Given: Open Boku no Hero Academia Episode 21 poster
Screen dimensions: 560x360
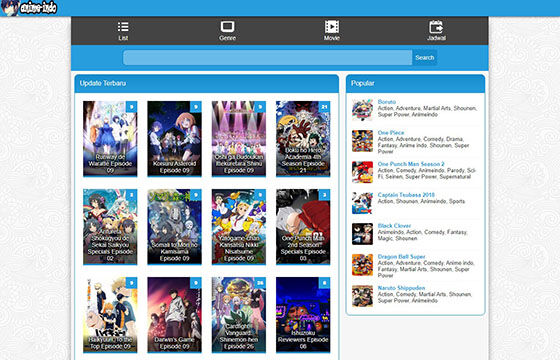Looking at the screenshot, I should pos(303,139).
